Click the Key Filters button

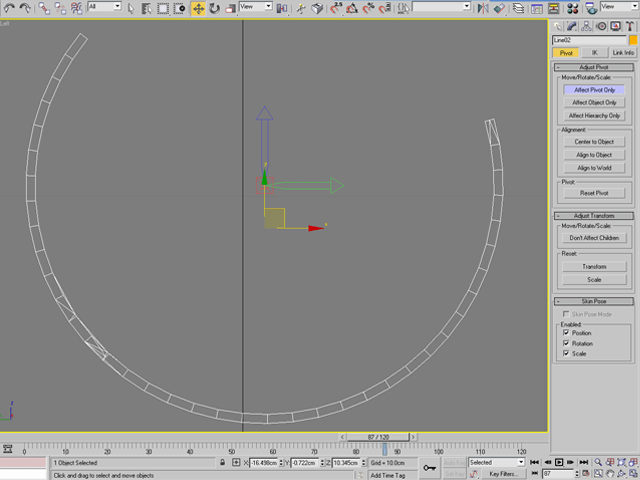click(x=503, y=474)
